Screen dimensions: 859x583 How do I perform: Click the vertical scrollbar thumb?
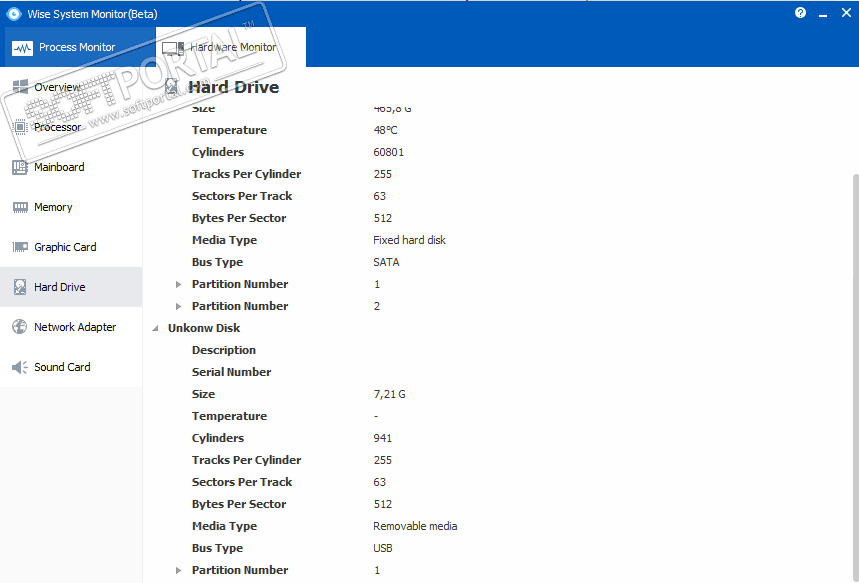pos(855,378)
